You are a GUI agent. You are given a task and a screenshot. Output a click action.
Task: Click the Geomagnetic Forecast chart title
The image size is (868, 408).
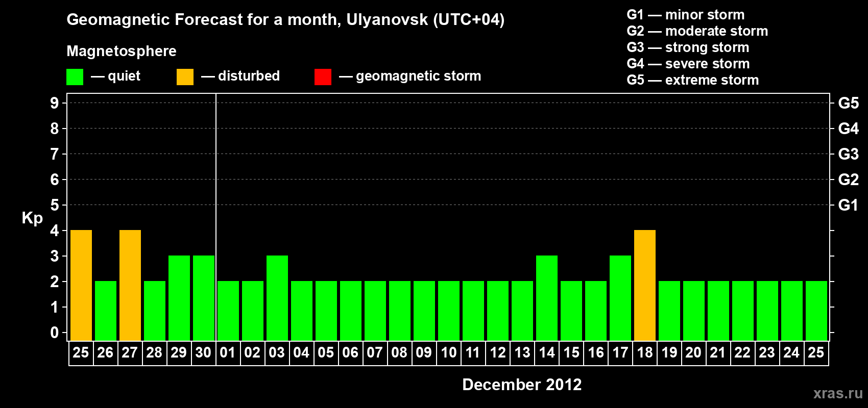coord(285,20)
